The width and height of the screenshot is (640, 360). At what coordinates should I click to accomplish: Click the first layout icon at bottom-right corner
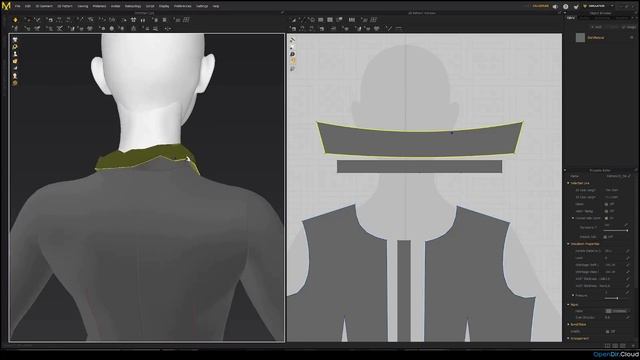[607, 346]
